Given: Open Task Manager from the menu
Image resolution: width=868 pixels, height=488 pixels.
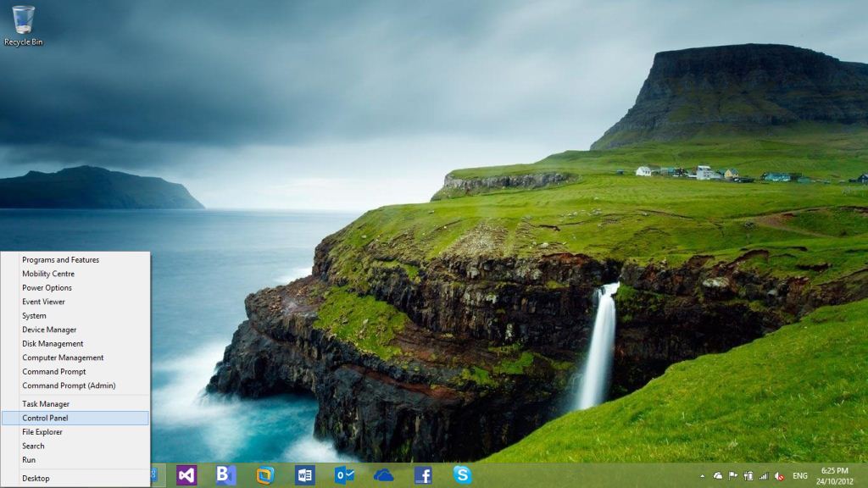Looking at the screenshot, I should click(75, 404).
